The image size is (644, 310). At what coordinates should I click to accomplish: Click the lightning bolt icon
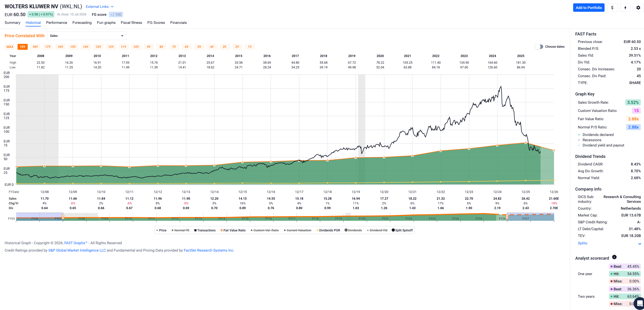tap(625, 8)
